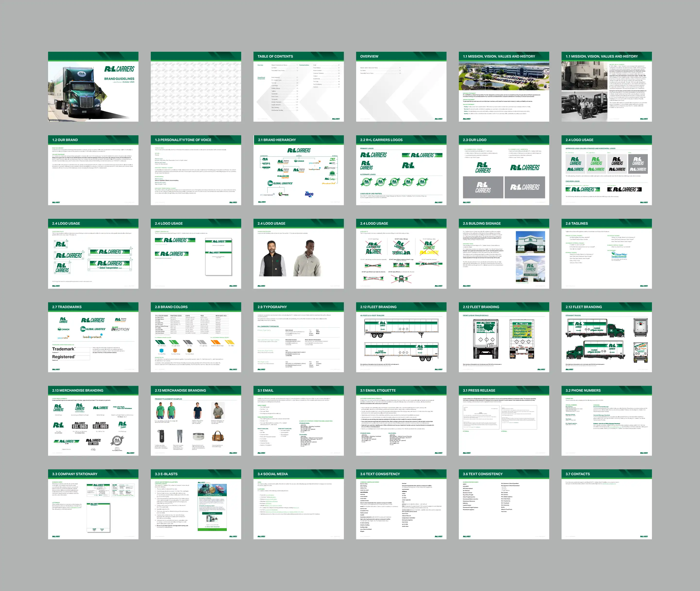This screenshot has width=700, height=591.
Task: Open the 2.1 Brand Hierarchy page
Action: 298,170
